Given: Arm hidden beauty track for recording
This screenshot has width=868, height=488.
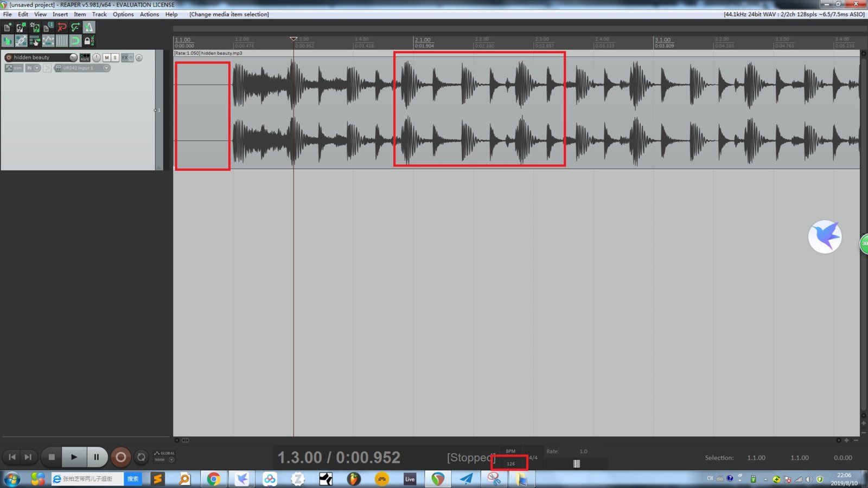Looking at the screenshot, I should [9, 57].
